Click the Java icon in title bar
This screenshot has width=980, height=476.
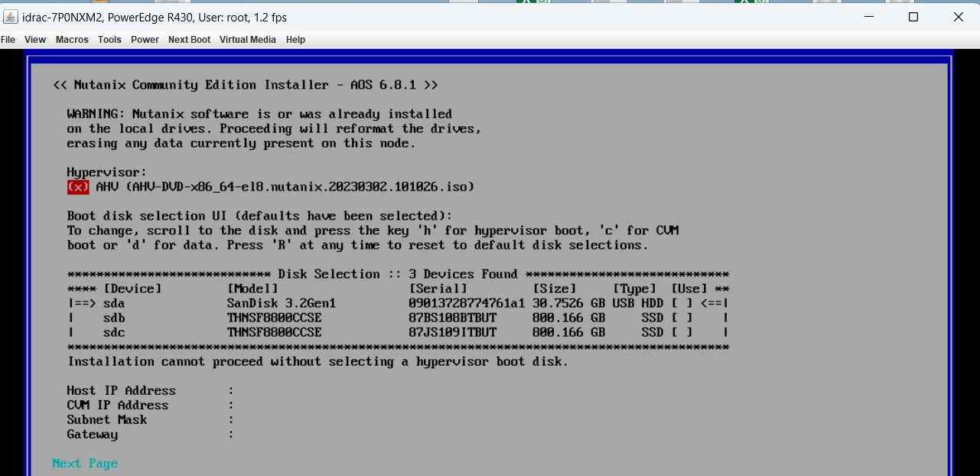click(x=11, y=17)
